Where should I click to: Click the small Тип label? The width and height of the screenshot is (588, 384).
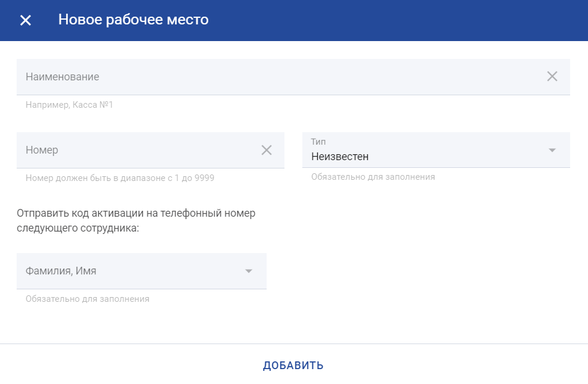(x=318, y=142)
